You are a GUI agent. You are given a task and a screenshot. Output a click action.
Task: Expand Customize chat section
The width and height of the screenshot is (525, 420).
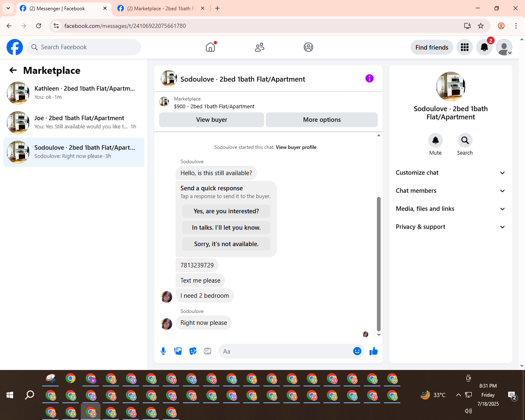(451, 173)
